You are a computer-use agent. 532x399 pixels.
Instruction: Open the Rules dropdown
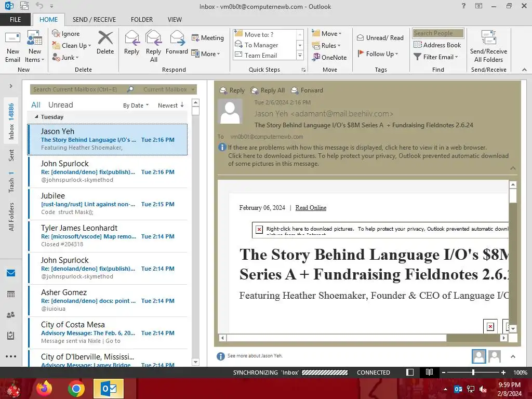[x=326, y=46]
